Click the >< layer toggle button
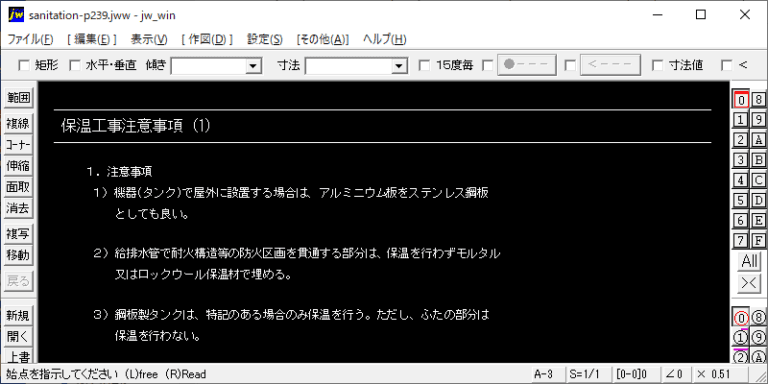The width and height of the screenshot is (768, 384). [x=750, y=284]
